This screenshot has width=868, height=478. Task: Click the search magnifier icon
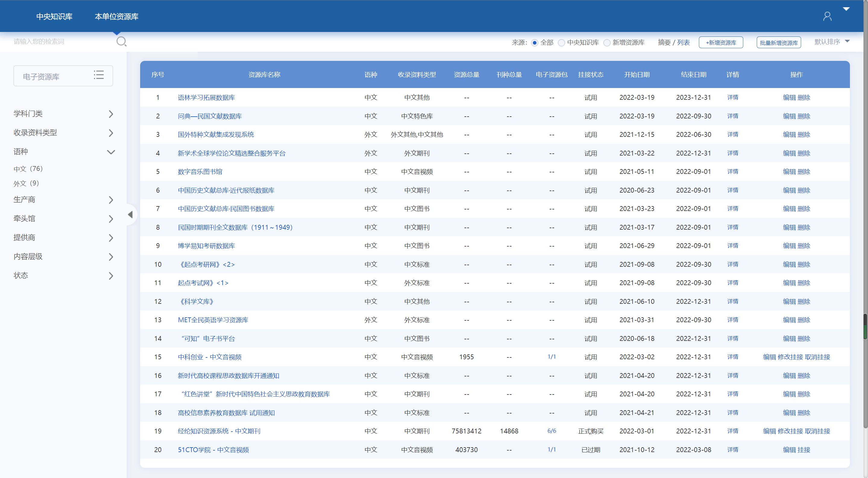pos(121,41)
